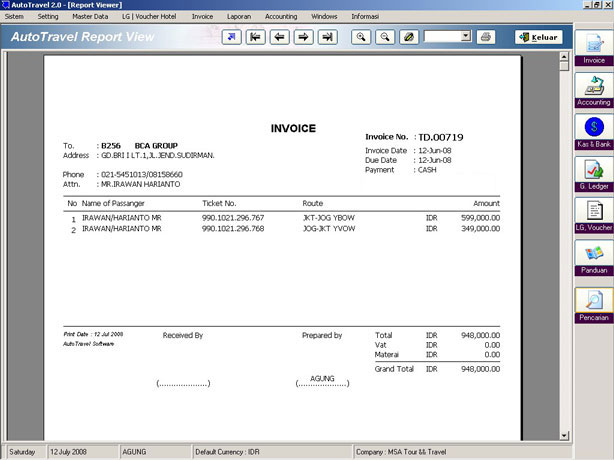Viewport: 614px width, 460px height.
Task: Click customer name BCA GROUP
Action: click(156, 146)
